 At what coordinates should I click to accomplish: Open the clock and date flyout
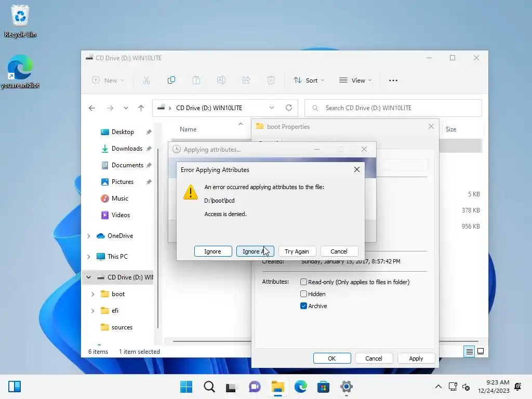494,387
